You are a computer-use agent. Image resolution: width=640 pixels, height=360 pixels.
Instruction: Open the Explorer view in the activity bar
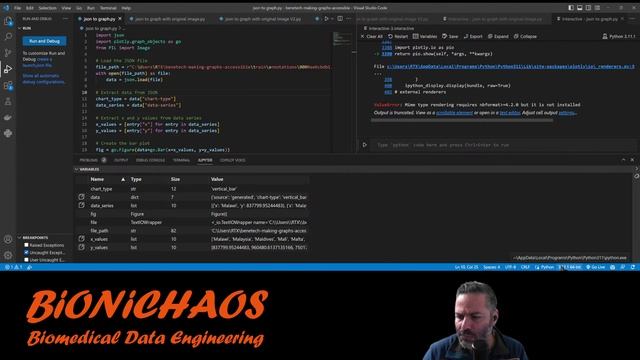click(x=8, y=21)
